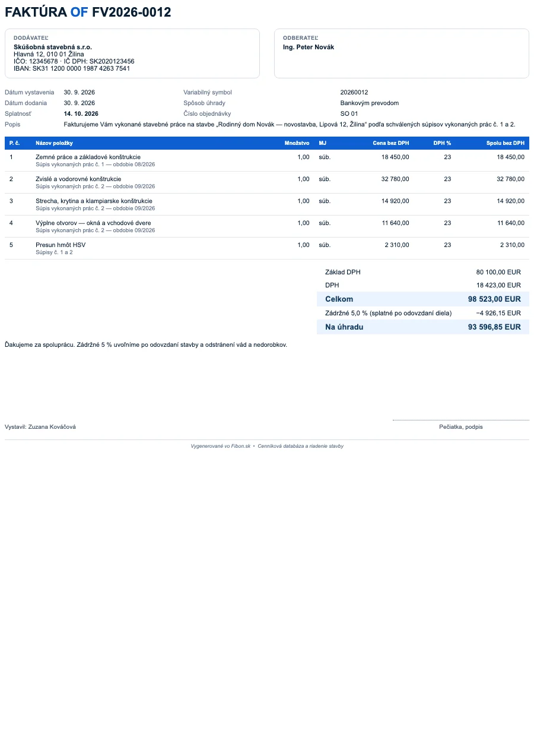
Task: Click the "Spolu bez DPH" column header
Action: click(x=506, y=143)
